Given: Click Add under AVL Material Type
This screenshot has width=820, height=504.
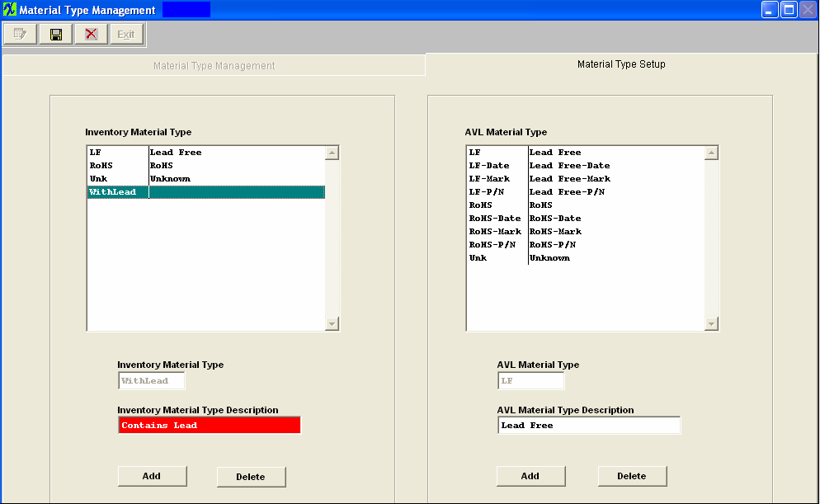Looking at the screenshot, I should 530,476.
